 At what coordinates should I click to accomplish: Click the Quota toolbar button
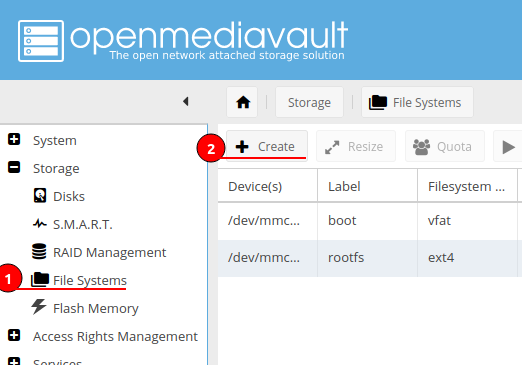(x=445, y=146)
